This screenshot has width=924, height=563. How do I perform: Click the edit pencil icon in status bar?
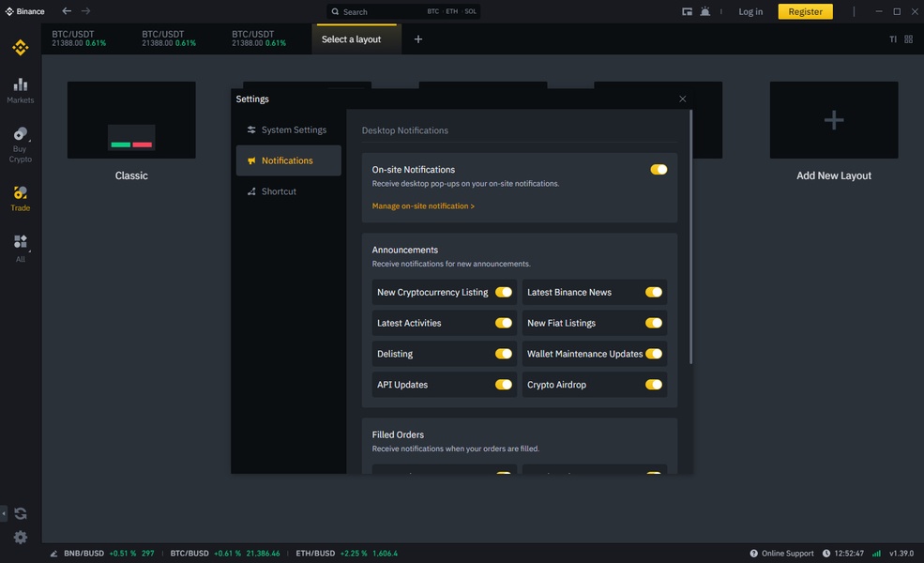(54, 554)
